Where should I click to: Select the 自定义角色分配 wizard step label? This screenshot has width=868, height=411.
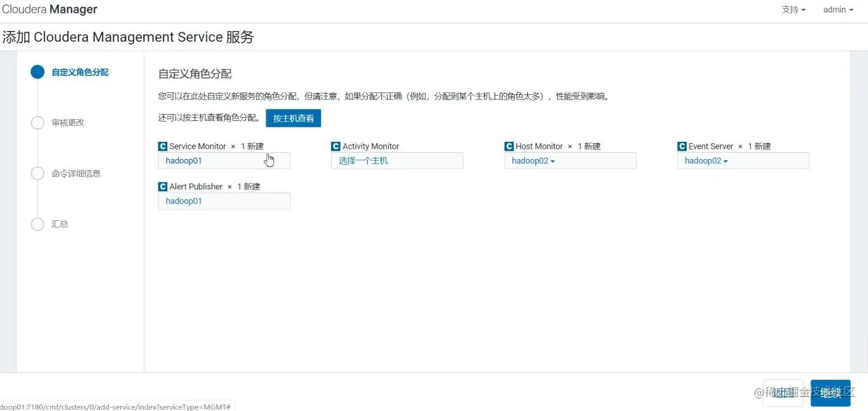coord(80,72)
